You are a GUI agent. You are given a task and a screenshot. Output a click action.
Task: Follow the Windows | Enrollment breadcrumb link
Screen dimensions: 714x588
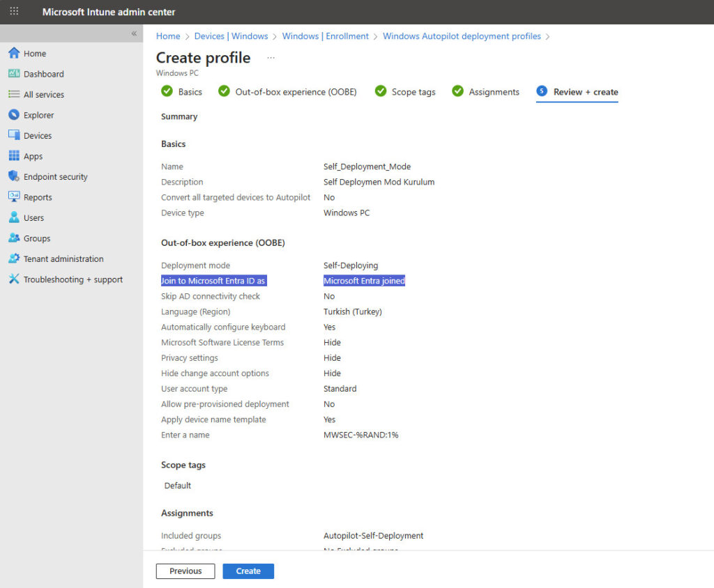click(x=326, y=36)
